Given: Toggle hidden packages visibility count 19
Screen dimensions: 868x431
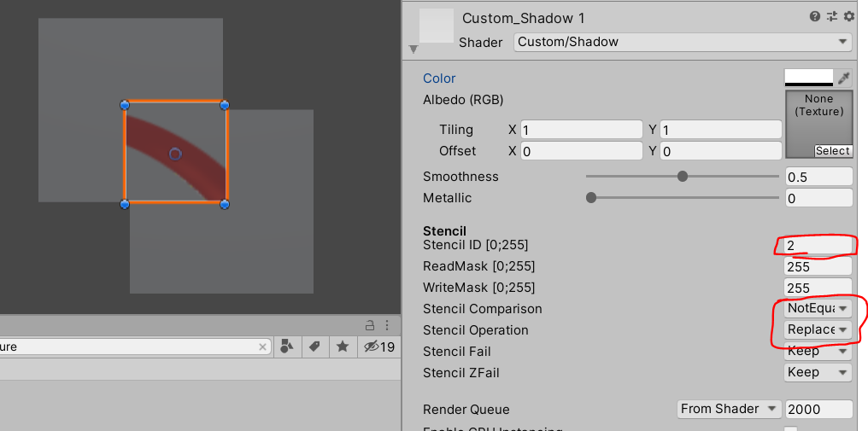Looking at the screenshot, I should pos(379,347).
